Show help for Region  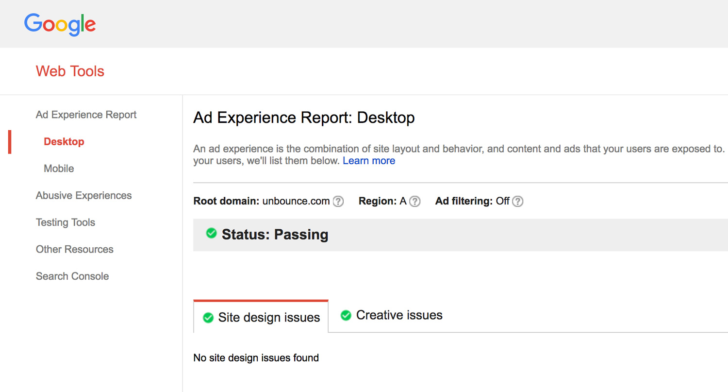click(415, 201)
